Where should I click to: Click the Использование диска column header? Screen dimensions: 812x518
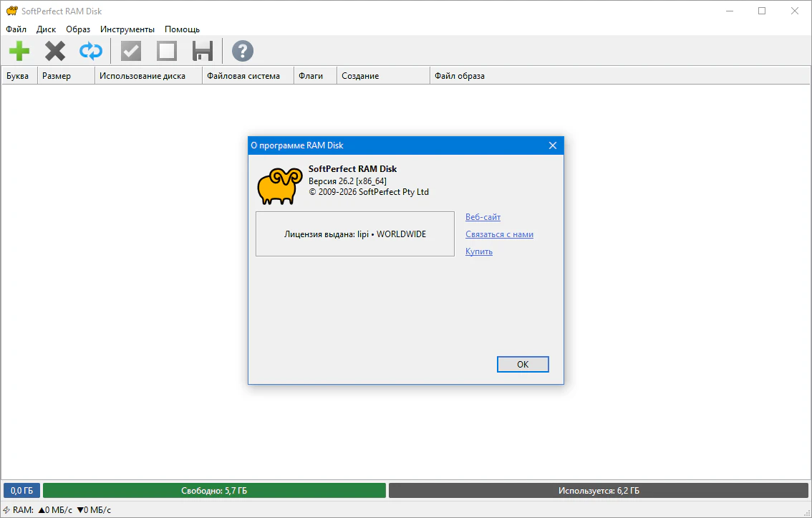(x=149, y=76)
